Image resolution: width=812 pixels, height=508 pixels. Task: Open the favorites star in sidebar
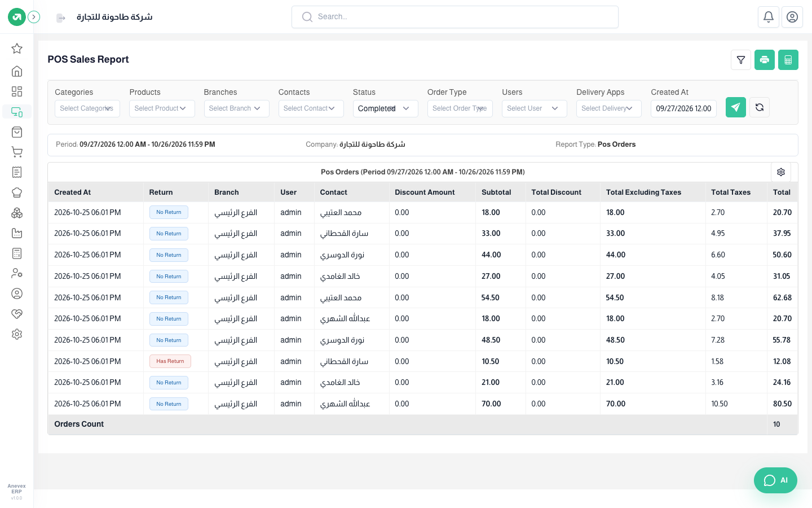coord(17,49)
